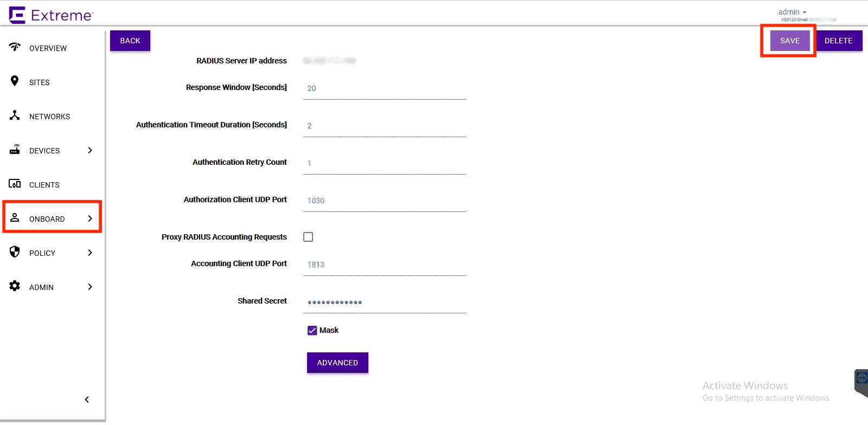The width and height of the screenshot is (868, 425).
Task: Click the Networks topology icon
Action: 15,115
